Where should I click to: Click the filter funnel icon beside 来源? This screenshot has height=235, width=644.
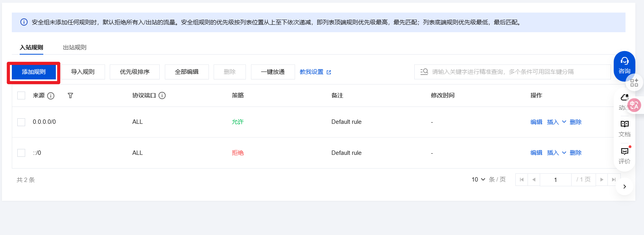click(70, 95)
